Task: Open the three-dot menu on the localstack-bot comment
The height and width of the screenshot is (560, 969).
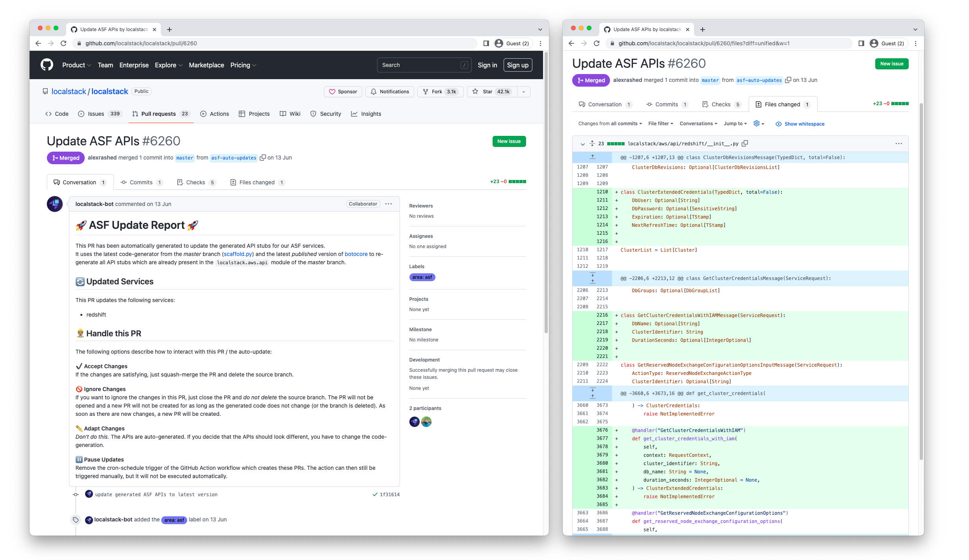Action: 389,204
